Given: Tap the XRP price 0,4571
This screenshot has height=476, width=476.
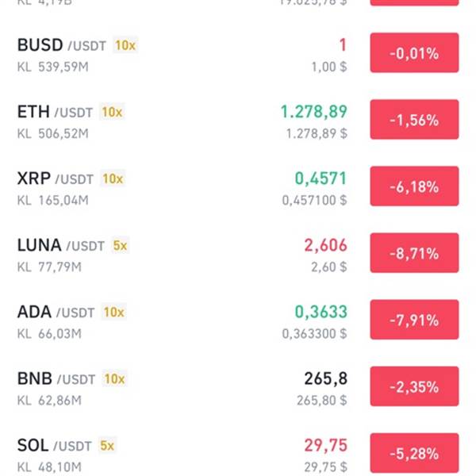Looking at the screenshot, I should [x=321, y=178].
